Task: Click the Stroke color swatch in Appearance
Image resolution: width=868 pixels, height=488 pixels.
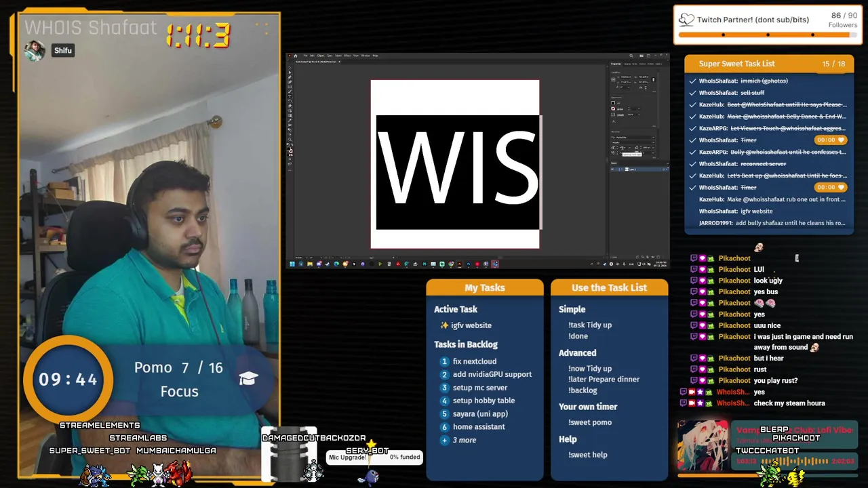Action: click(x=613, y=108)
